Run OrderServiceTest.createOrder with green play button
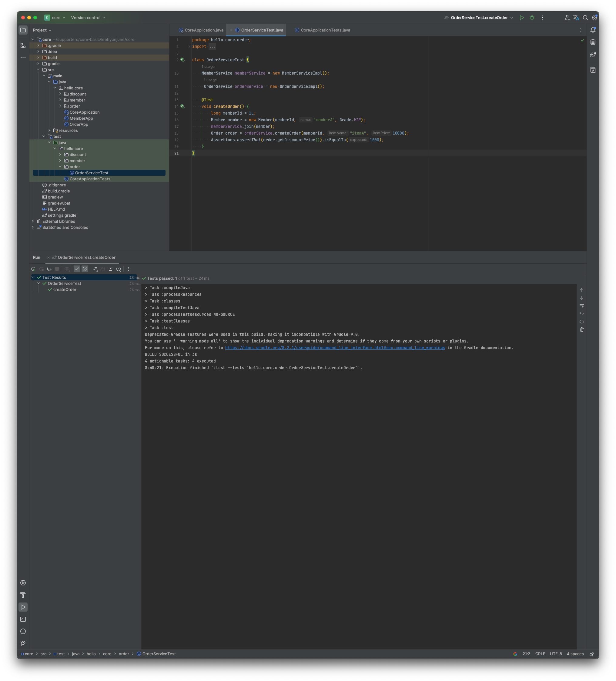616x681 pixels. point(522,18)
